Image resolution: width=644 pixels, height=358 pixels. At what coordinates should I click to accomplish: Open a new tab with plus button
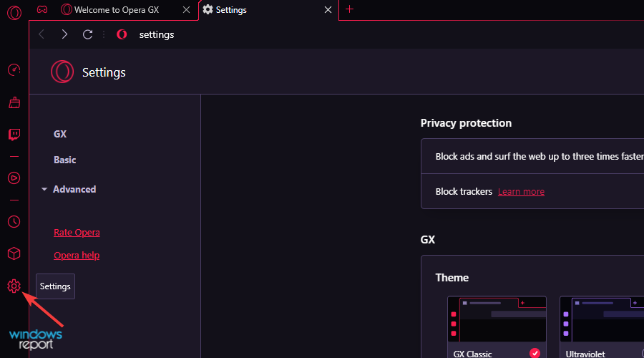[x=349, y=9]
